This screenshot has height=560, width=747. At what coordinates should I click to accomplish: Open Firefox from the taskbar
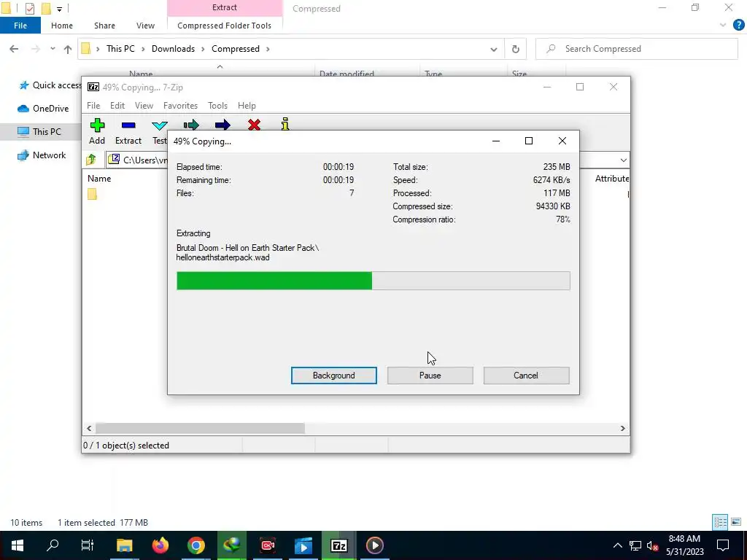coord(160,545)
